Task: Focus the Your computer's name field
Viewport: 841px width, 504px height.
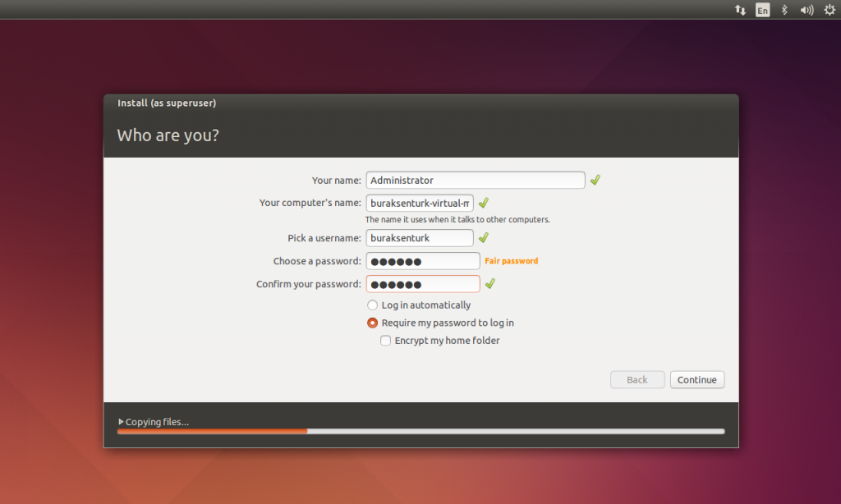Action: [x=420, y=204]
